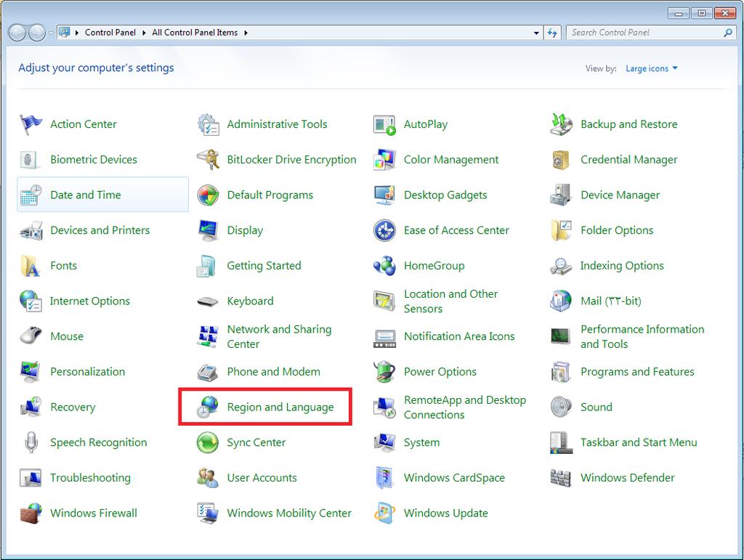Open the Network and Sharing Center link
This screenshot has height=560, width=744.
tap(279, 337)
